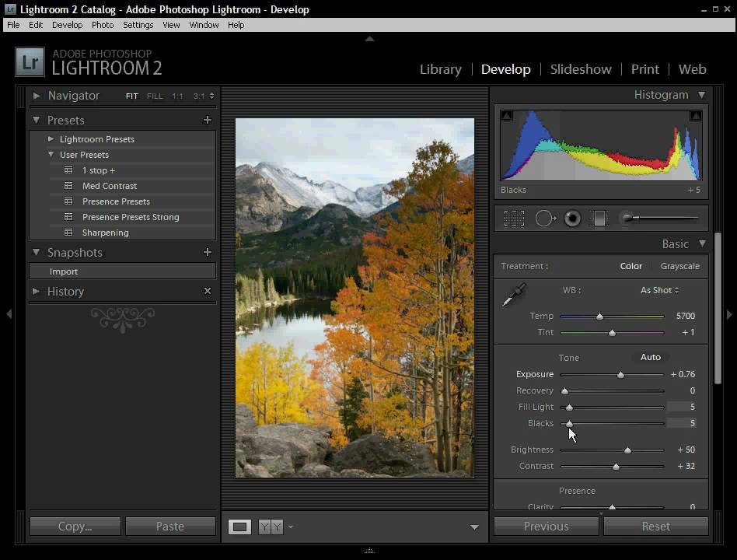Viewport: 737px width, 560px height.
Task: Switch to Loupe view mode
Action: pyautogui.click(x=239, y=527)
